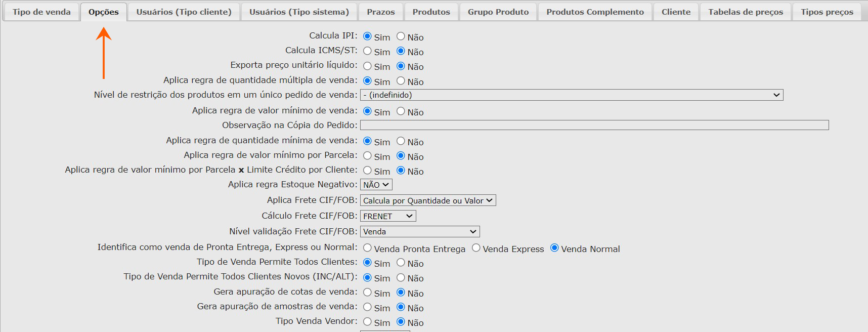868x332 pixels.
Task: Set Calcula IPI to Não
Action: pyautogui.click(x=401, y=36)
